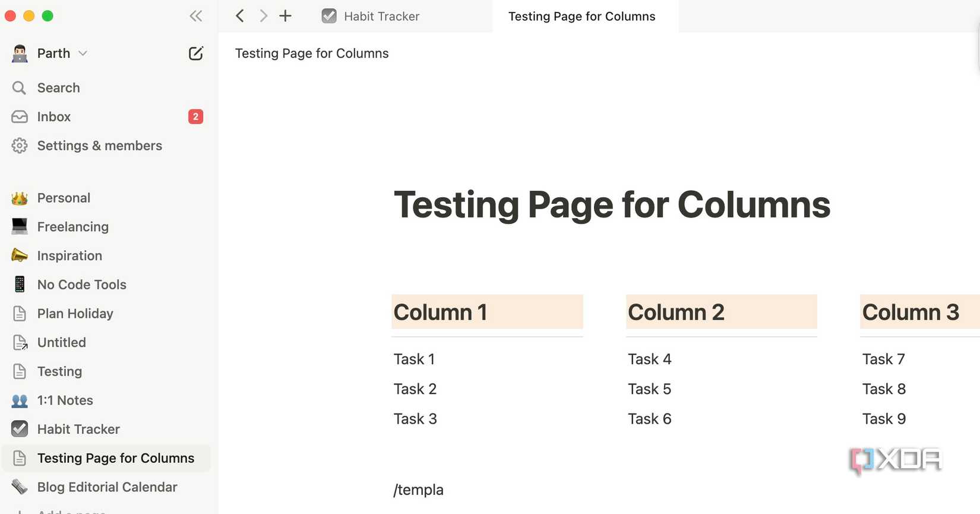Click the red Inbox notification badge

pyautogui.click(x=195, y=116)
